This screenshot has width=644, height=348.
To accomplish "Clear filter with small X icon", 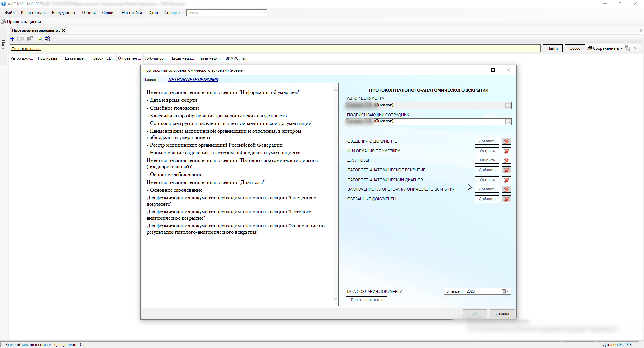I will [x=635, y=48].
